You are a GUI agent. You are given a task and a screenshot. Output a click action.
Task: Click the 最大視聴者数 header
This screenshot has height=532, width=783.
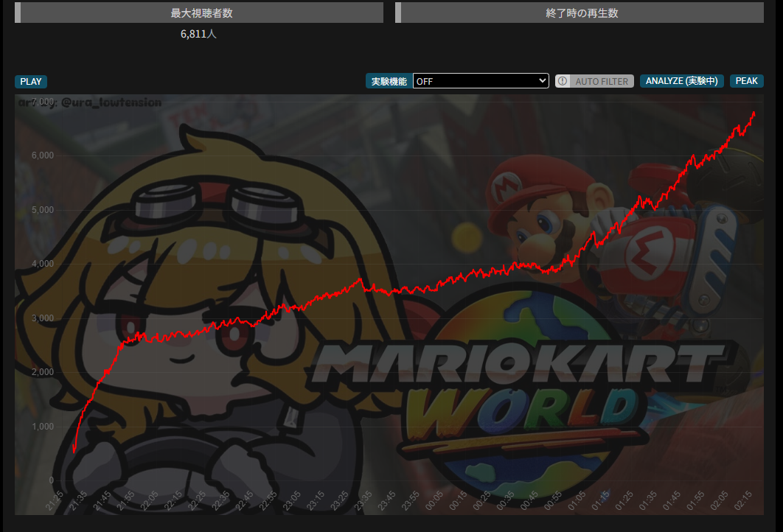199,13
